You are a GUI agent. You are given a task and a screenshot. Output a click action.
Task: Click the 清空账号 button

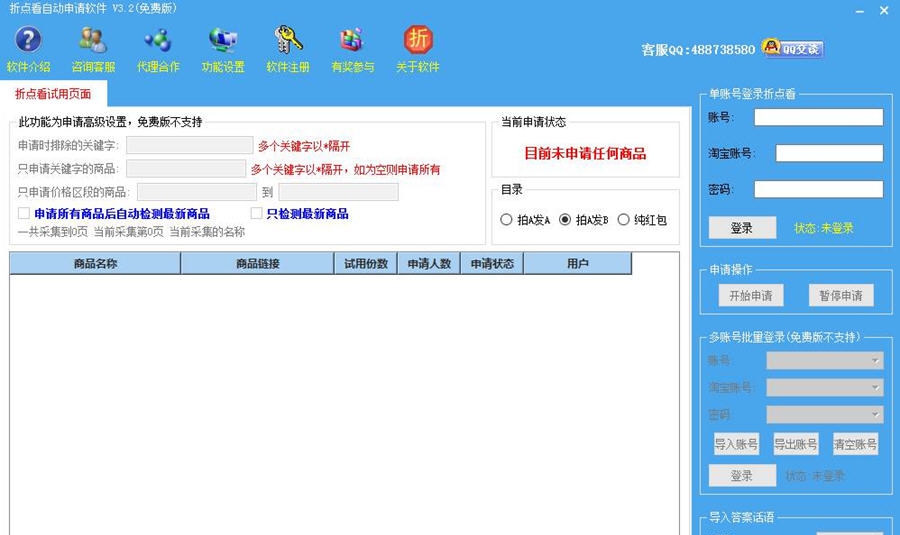855,444
